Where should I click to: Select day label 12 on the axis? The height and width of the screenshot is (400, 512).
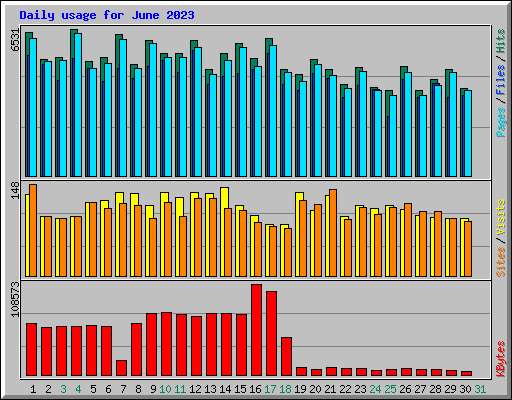(195, 389)
